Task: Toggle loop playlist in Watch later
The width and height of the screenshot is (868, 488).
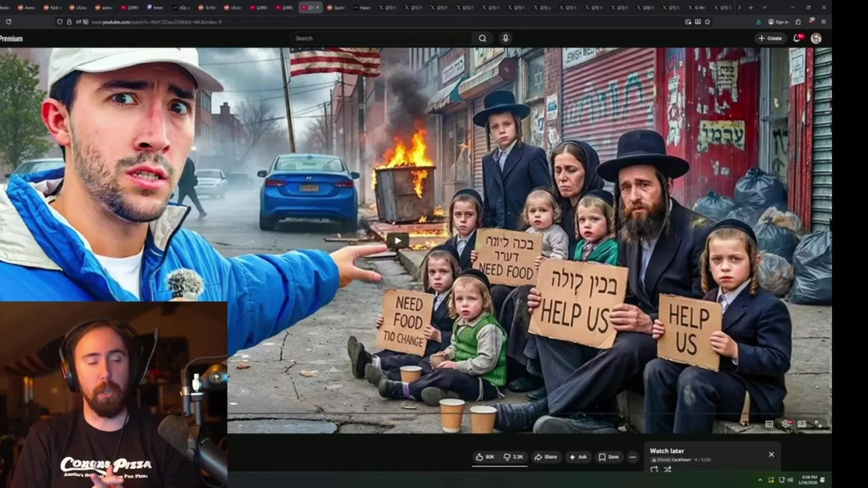Action: coord(654,469)
